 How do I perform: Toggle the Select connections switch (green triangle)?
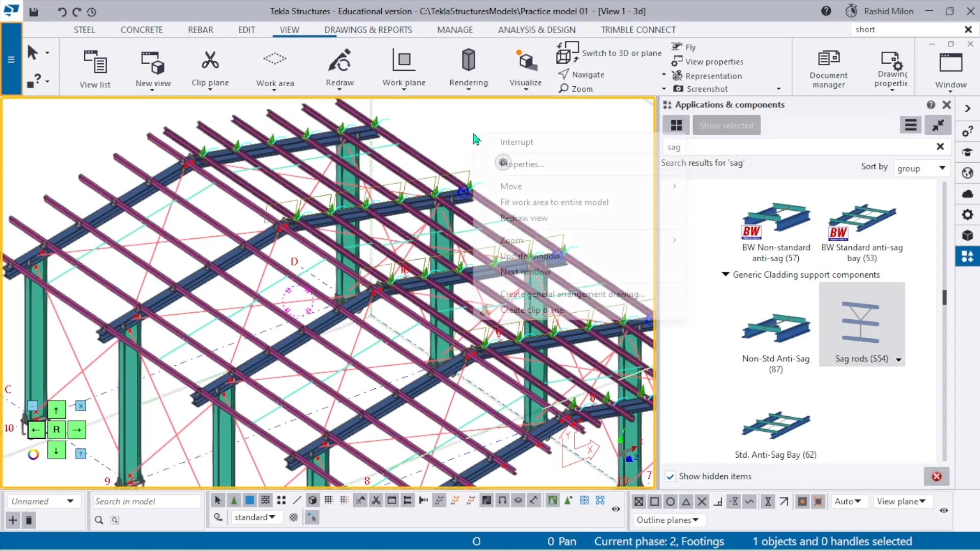(x=234, y=500)
